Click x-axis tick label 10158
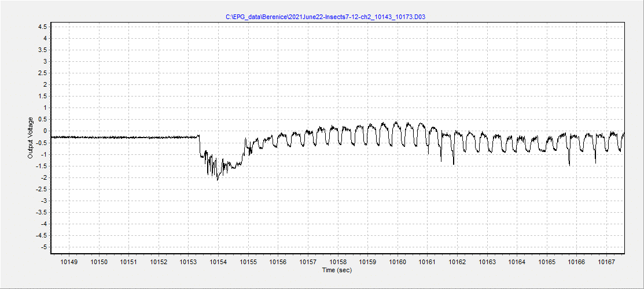The image size is (644, 289). pos(337,262)
